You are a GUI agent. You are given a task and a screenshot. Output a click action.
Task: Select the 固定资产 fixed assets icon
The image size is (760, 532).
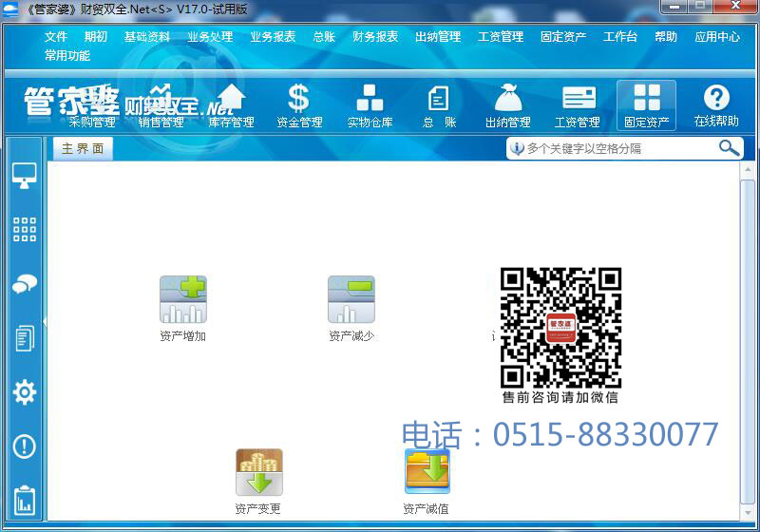pyautogui.click(x=647, y=106)
